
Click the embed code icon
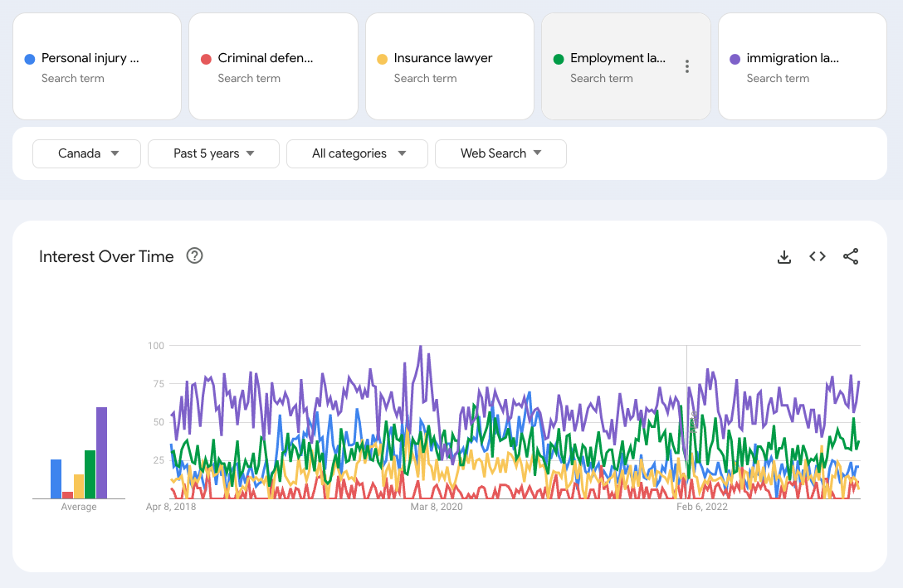click(x=818, y=257)
